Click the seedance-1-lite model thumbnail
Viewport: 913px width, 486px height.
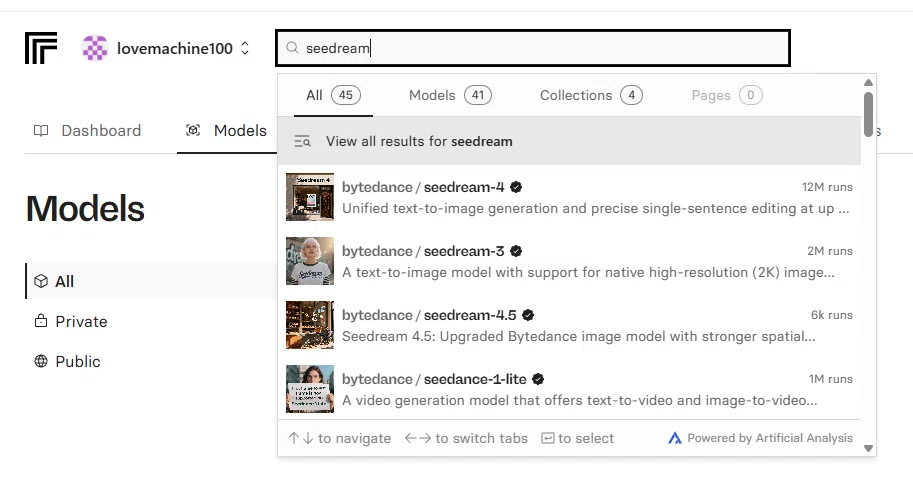click(310, 389)
